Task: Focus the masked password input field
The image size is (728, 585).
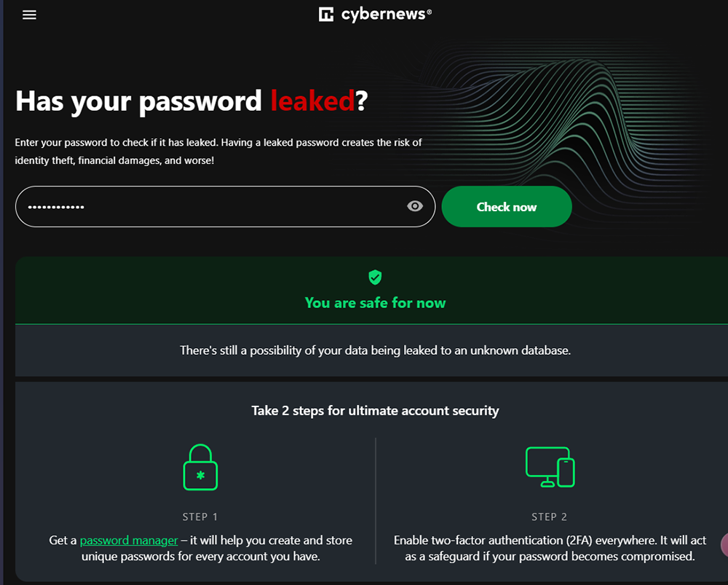Action: [225, 206]
